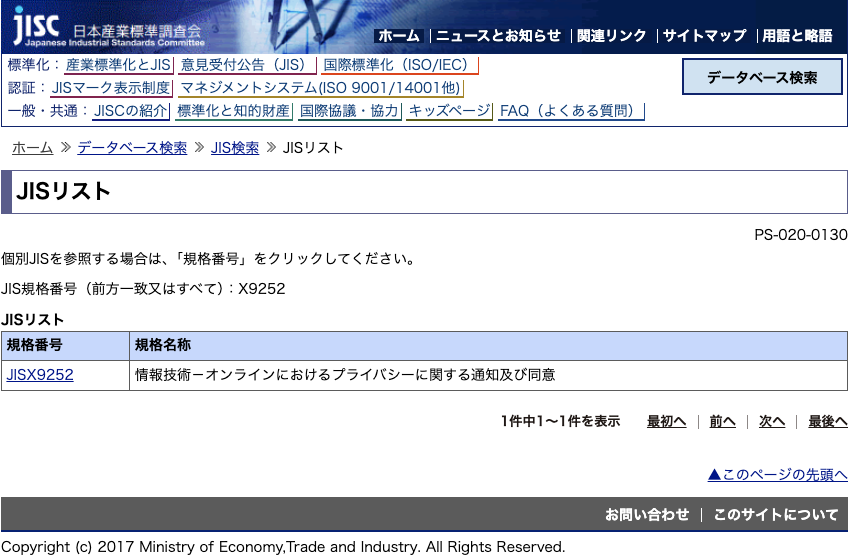Open ニュースとお知らせ in the top menu

(x=498, y=36)
